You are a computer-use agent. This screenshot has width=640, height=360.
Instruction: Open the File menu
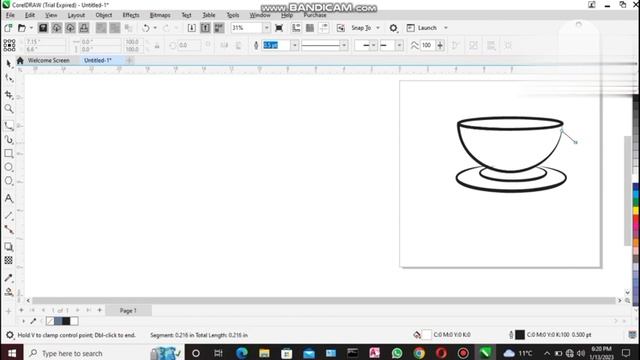pos(10,15)
